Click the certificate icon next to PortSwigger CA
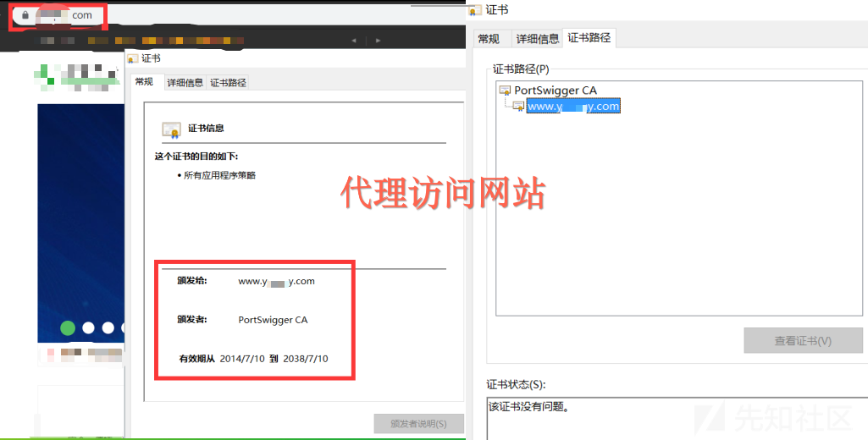Screen dimensions: 868x440 [506, 91]
